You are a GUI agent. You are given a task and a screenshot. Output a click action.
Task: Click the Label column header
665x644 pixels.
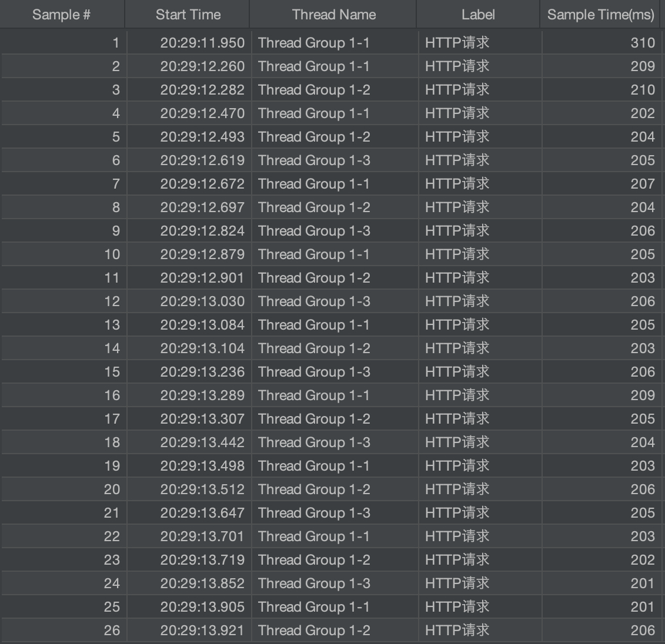pos(478,15)
